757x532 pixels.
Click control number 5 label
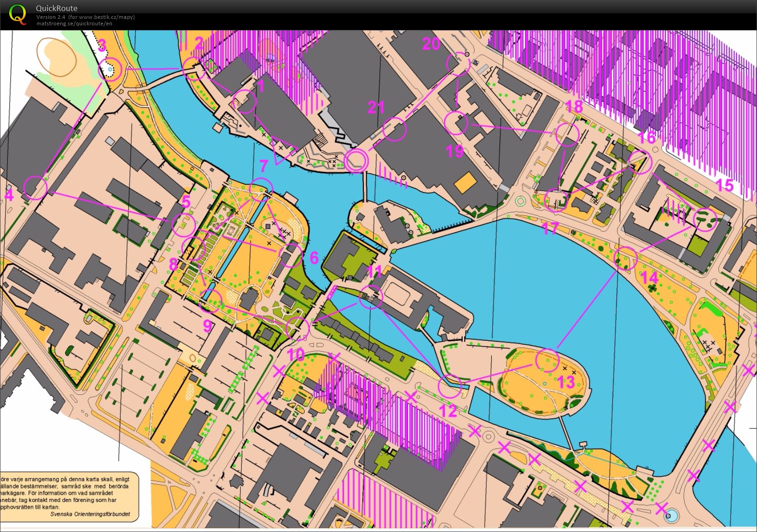[x=186, y=202]
